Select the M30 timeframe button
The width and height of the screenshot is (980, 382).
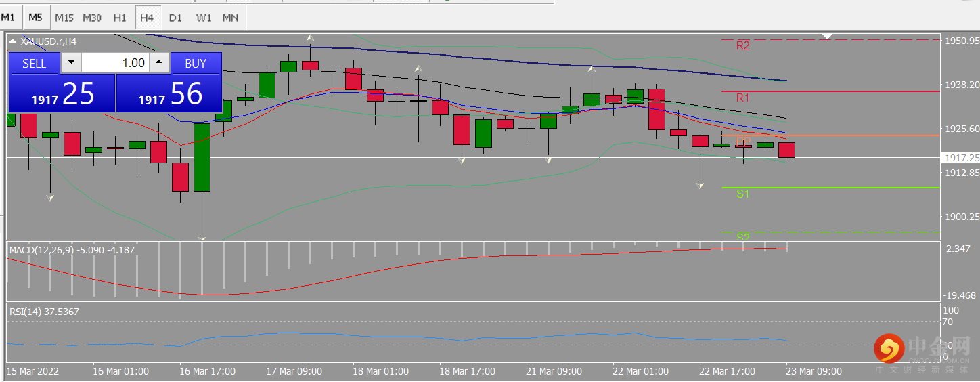coord(92,18)
